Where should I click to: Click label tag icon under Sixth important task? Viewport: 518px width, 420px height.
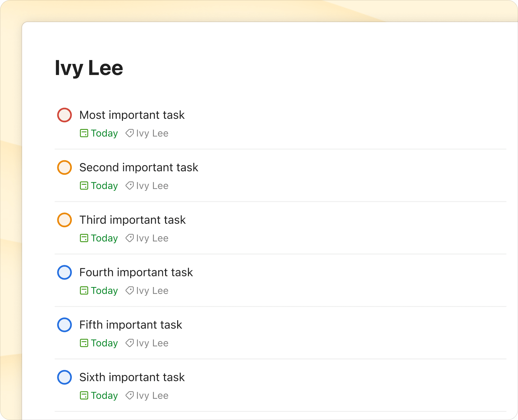(129, 395)
